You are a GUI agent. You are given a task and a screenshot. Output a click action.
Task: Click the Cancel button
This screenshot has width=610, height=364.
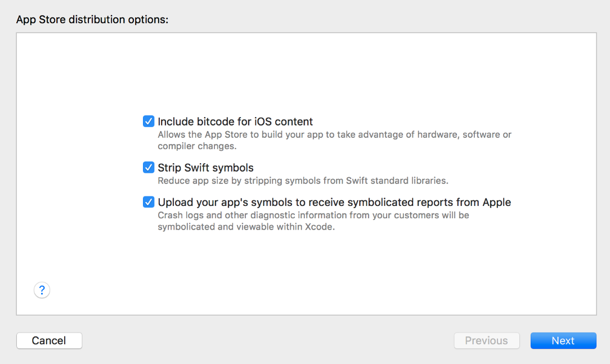[x=50, y=340]
